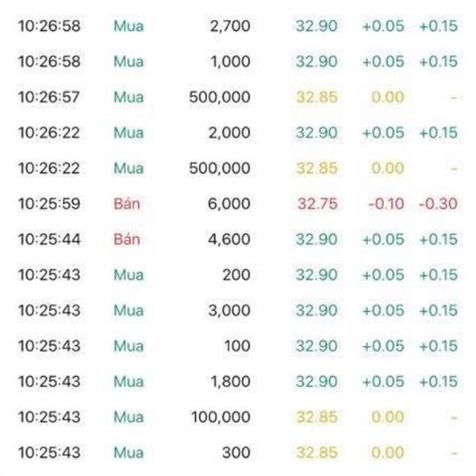
Task: Click the -0.10 change value
Action: (386, 204)
